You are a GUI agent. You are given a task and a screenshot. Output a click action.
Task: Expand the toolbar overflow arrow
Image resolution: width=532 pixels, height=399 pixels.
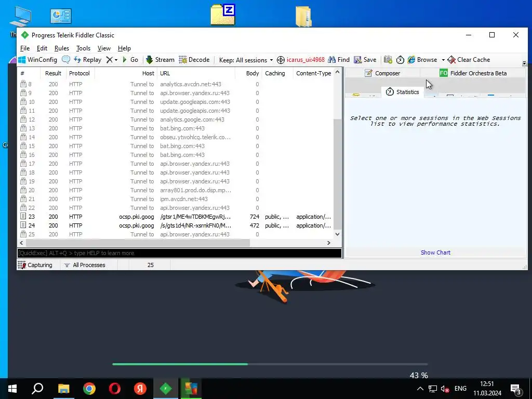[524, 63]
